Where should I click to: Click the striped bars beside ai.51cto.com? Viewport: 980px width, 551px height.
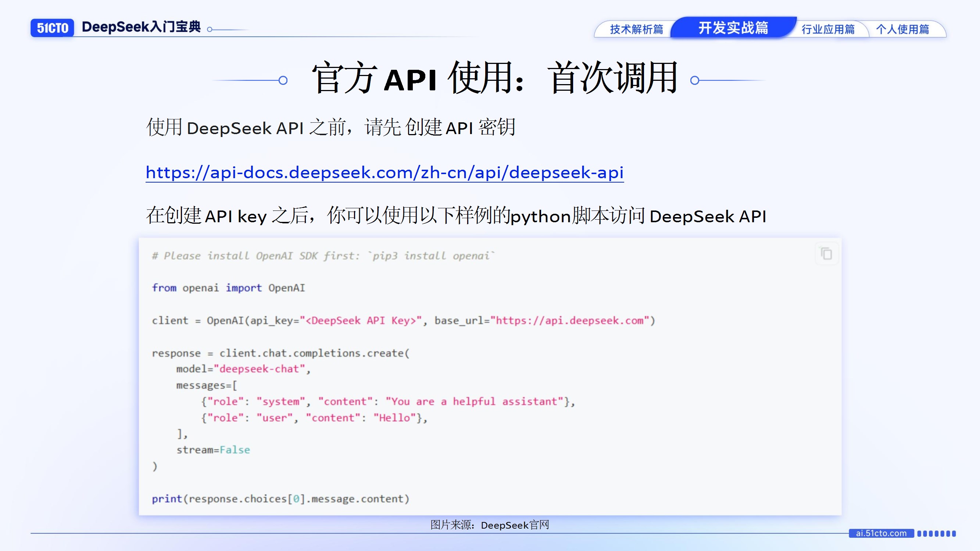[936, 533]
